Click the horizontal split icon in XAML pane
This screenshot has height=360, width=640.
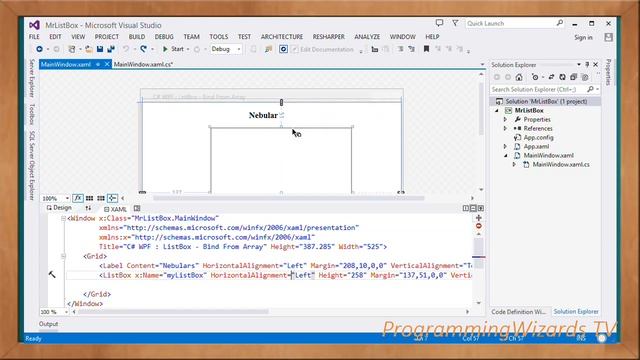[473, 208]
